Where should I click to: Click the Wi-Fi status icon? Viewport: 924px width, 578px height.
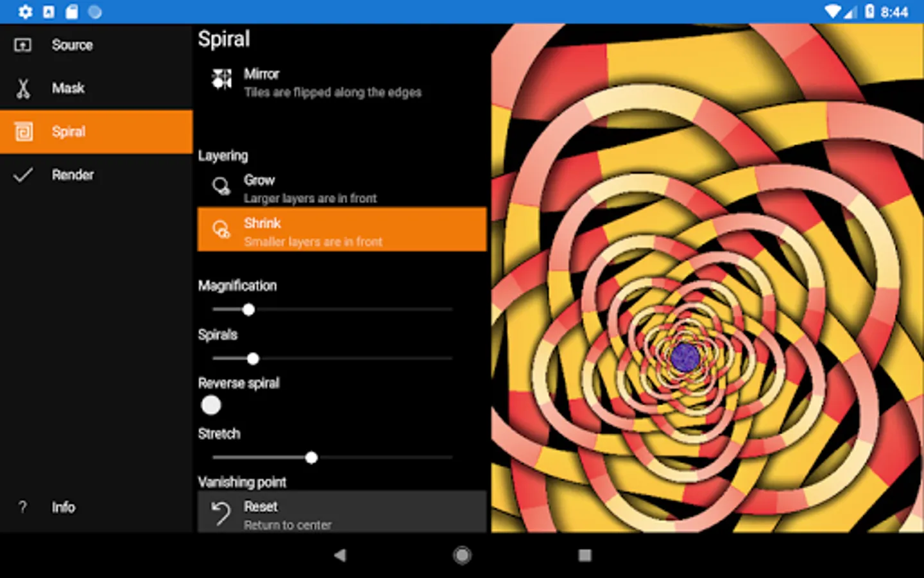pos(832,12)
